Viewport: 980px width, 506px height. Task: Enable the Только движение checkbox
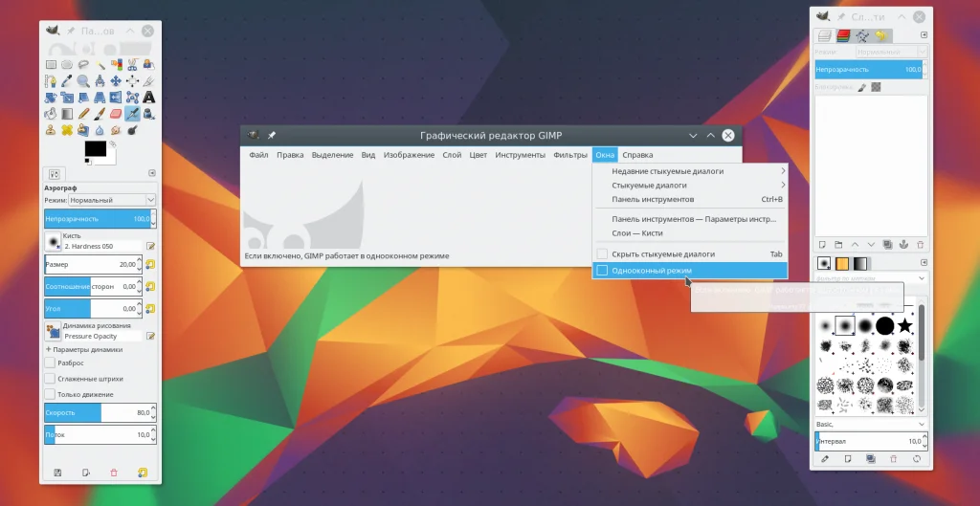(50, 394)
